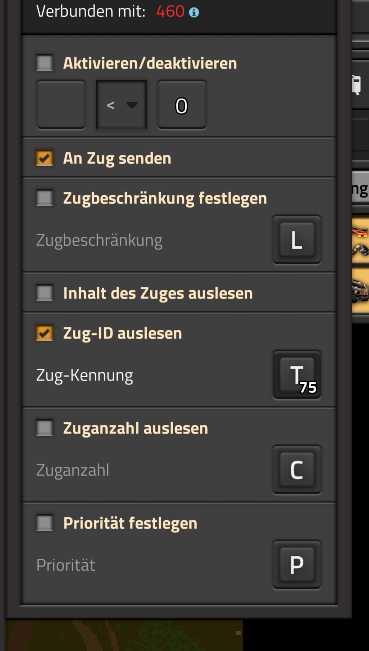Enable Inhalt des Zuges auslesen checkbox
369x651 pixels.
point(45,293)
